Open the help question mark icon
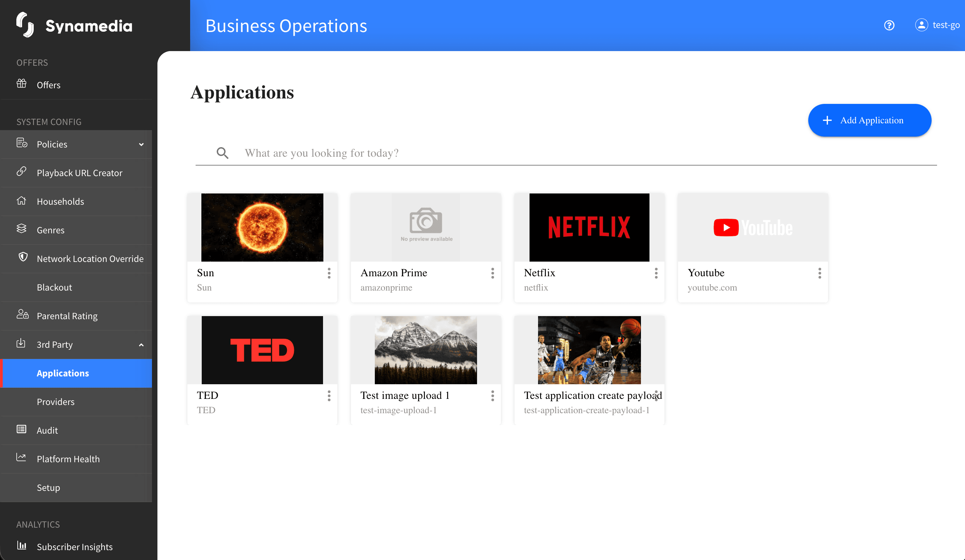Screen dimensions: 965x560 click(x=889, y=25)
